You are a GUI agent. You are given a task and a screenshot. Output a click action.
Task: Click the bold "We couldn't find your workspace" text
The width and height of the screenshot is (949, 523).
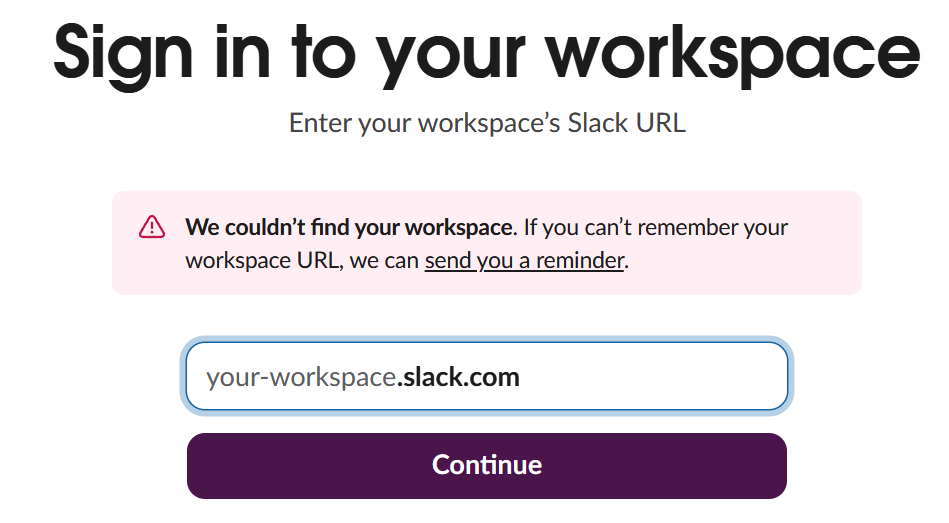(349, 227)
